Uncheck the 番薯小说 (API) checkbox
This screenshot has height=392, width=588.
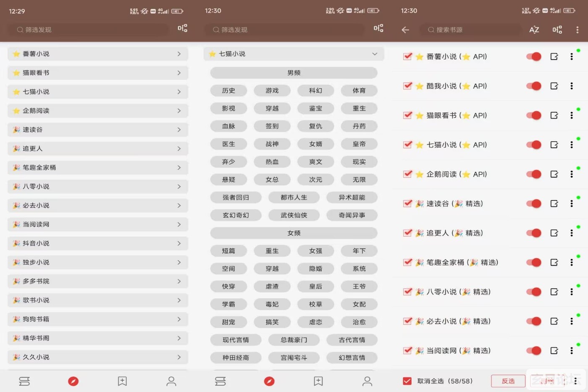tap(407, 56)
